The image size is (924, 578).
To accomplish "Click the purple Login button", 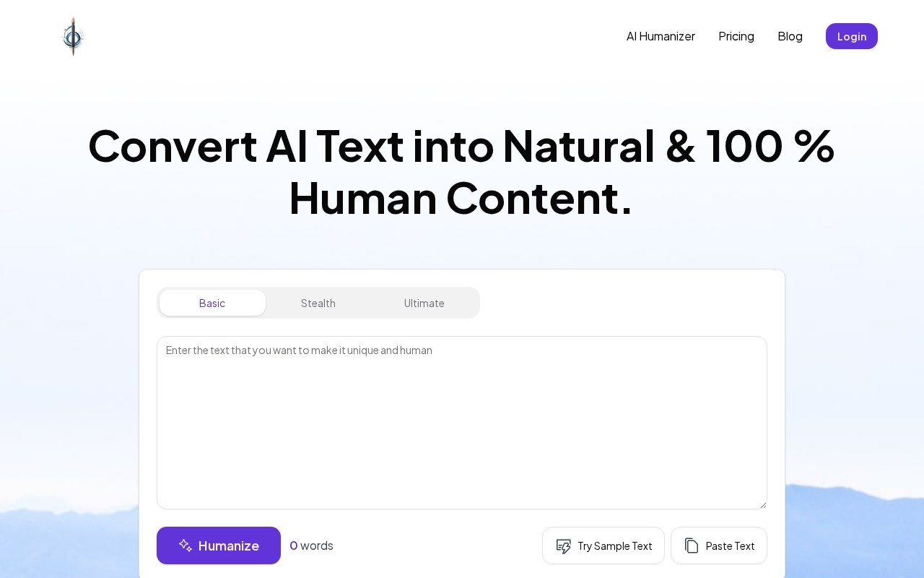I will [852, 36].
